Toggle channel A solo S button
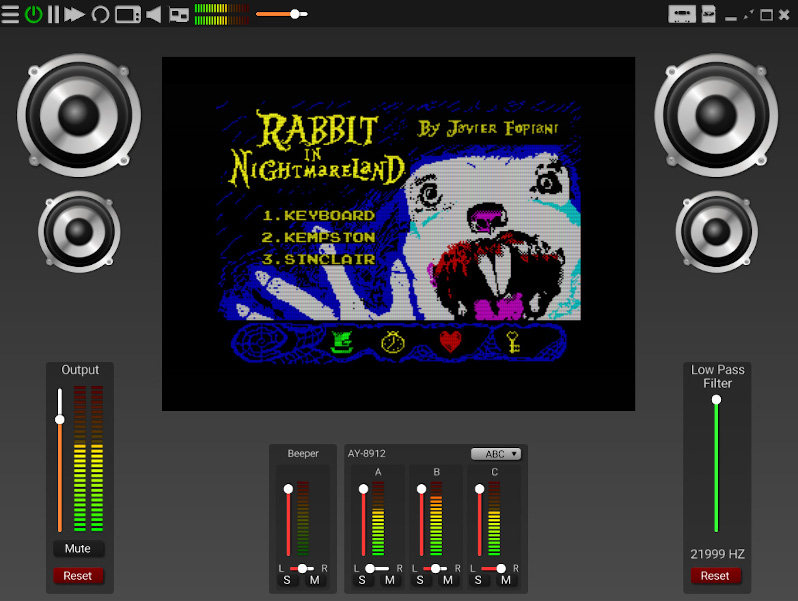This screenshot has height=601, width=798. click(x=362, y=580)
